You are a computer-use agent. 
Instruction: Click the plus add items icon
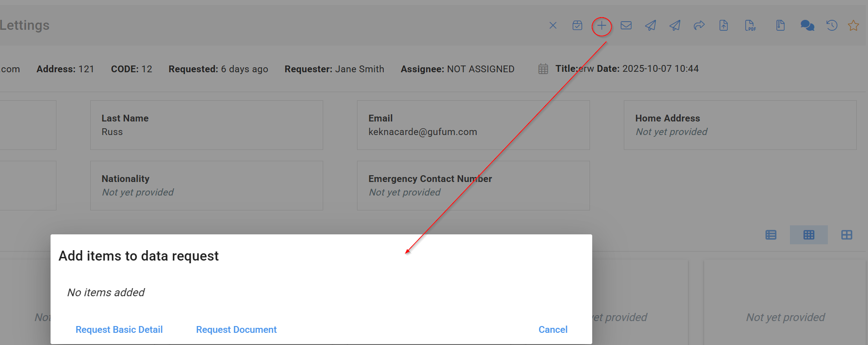point(601,26)
